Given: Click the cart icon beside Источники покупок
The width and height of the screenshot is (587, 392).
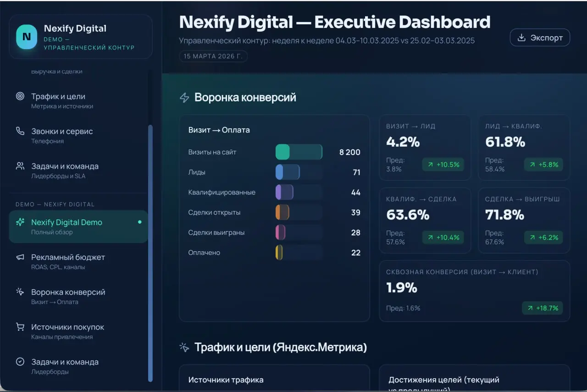Looking at the screenshot, I should click(x=20, y=327).
